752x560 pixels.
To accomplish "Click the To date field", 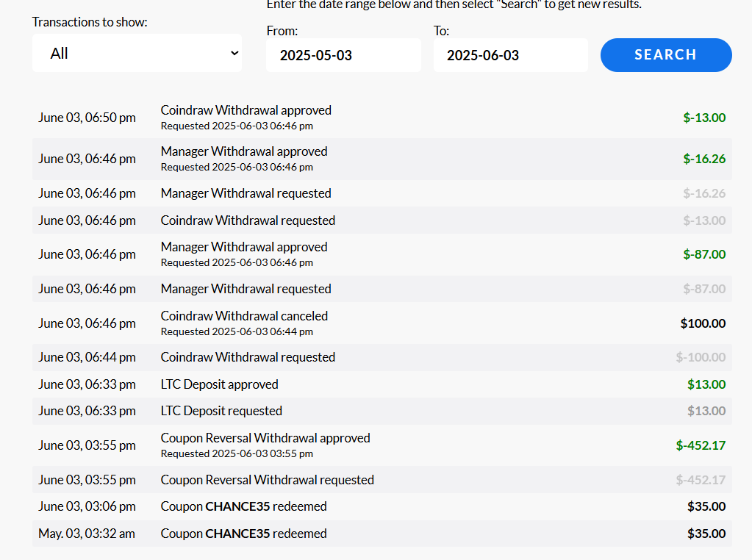I will coord(510,56).
